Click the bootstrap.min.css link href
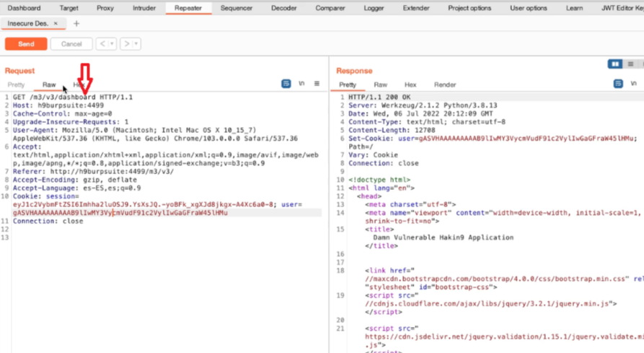The height and width of the screenshot is (353, 644). 497,279
